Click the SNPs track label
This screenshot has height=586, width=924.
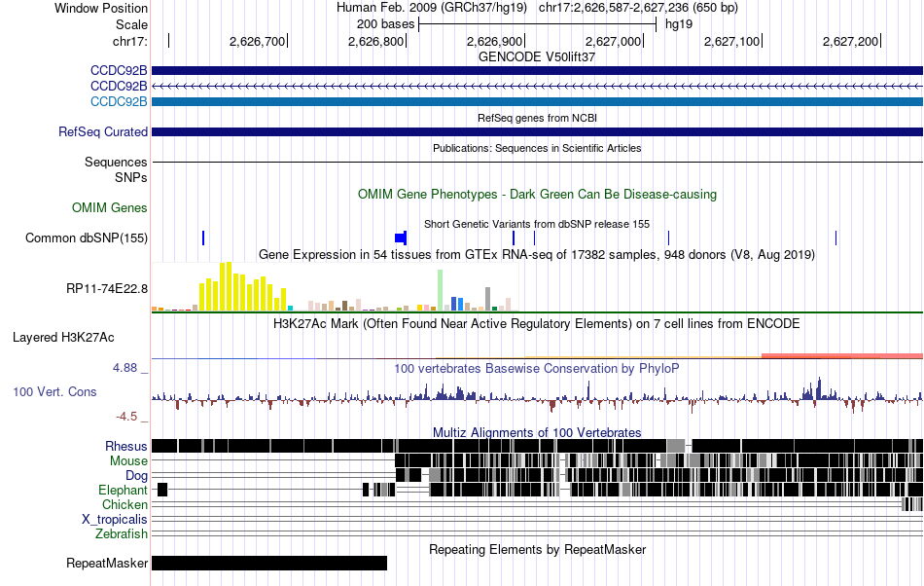point(131,177)
